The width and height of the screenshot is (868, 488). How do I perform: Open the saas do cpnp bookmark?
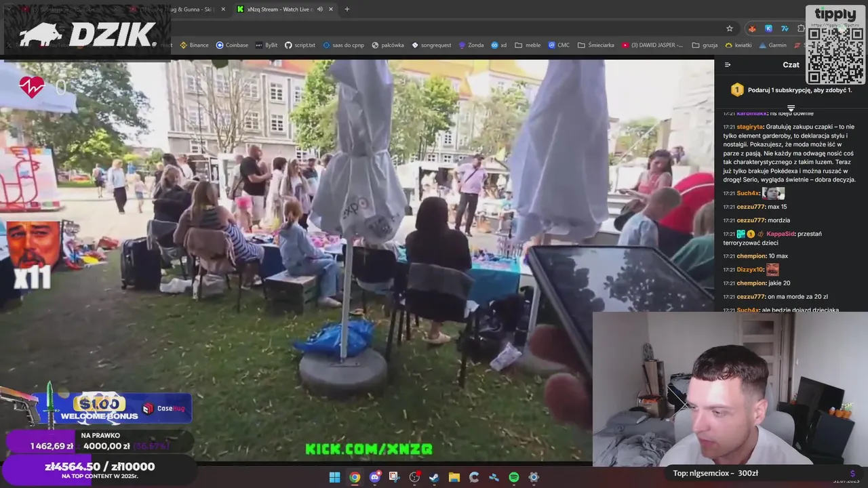click(343, 45)
